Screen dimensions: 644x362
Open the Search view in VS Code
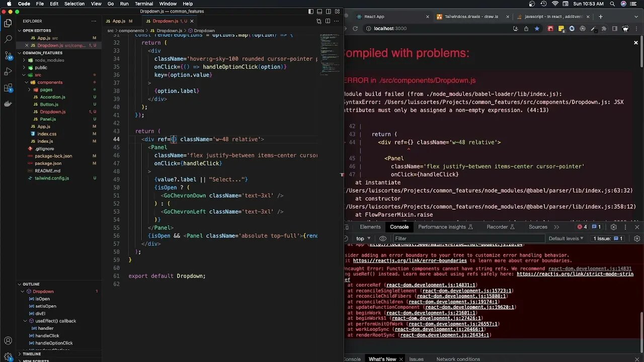point(8,39)
